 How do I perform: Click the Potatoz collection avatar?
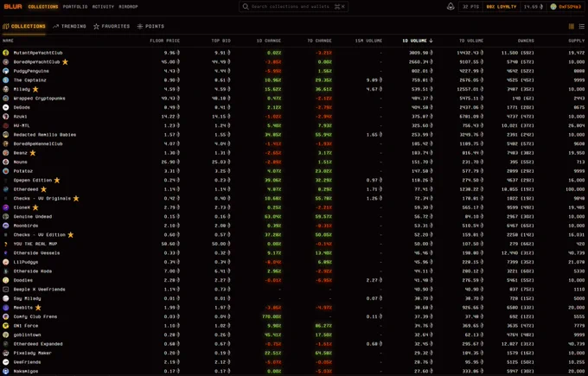(x=6, y=171)
